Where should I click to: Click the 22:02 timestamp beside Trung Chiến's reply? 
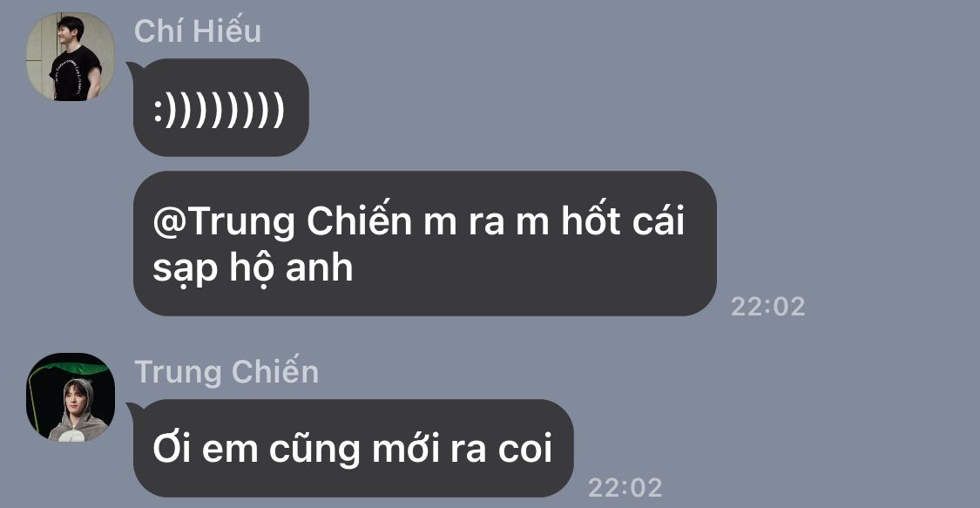click(625, 488)
